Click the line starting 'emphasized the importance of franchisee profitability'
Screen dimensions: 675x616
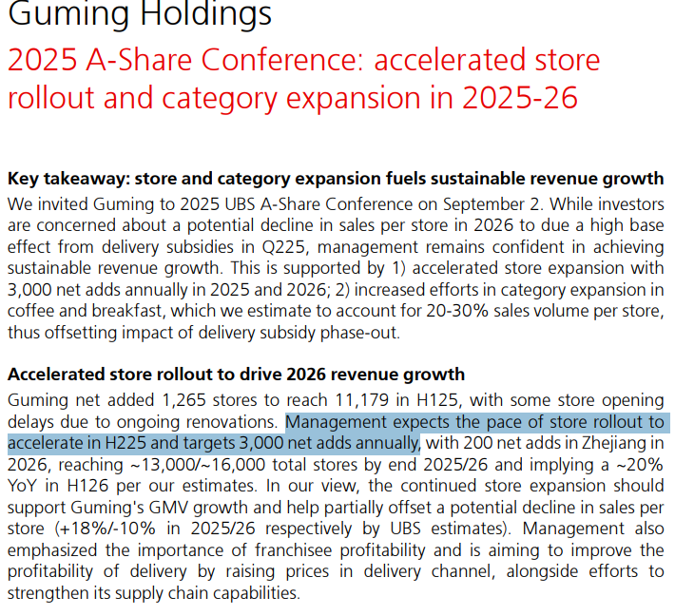pos(336,550)
